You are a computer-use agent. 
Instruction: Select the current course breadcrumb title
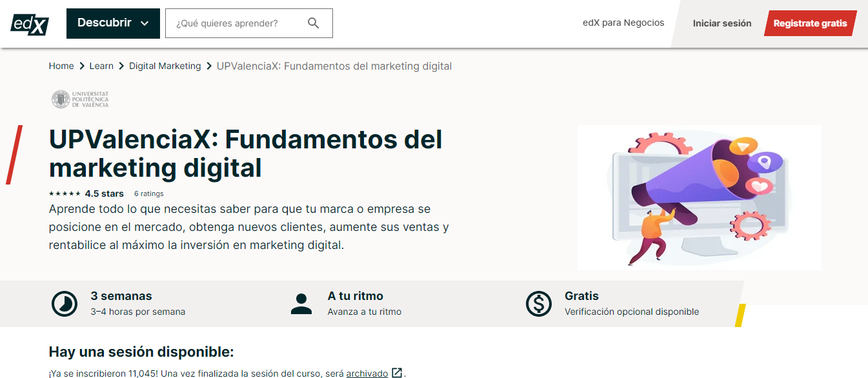pyautogui.click(x=334, y=66)
